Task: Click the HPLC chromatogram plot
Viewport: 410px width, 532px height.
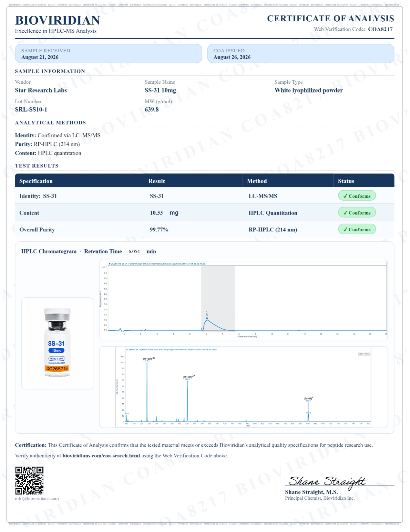Action: pos(244,300)
